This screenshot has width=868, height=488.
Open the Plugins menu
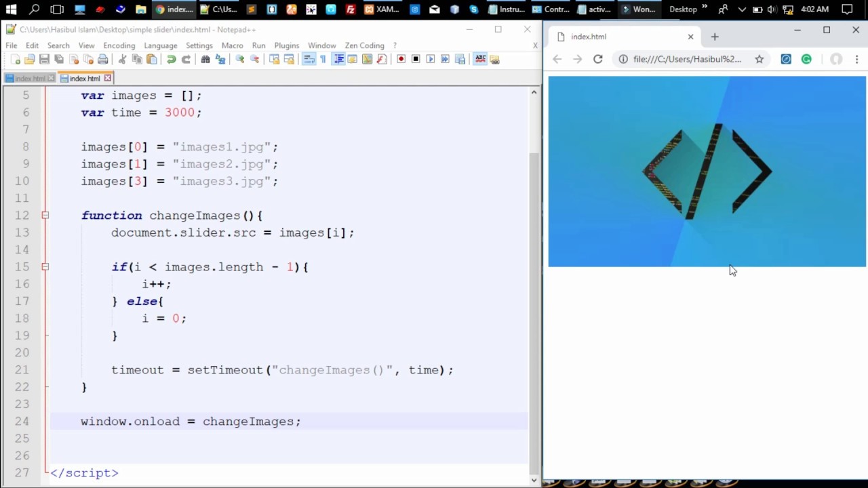pyautogui.click(x=286, y=45)
